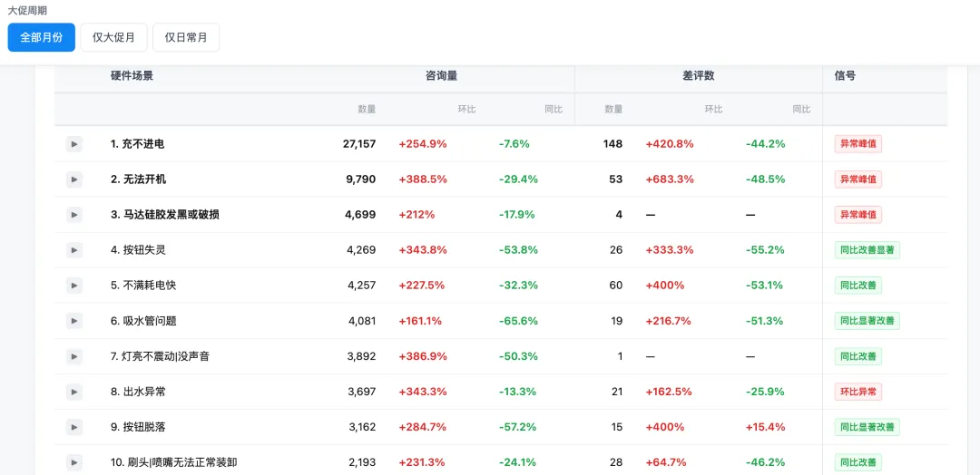
Task: Click the consultation count 27,157
Action: 359,144
